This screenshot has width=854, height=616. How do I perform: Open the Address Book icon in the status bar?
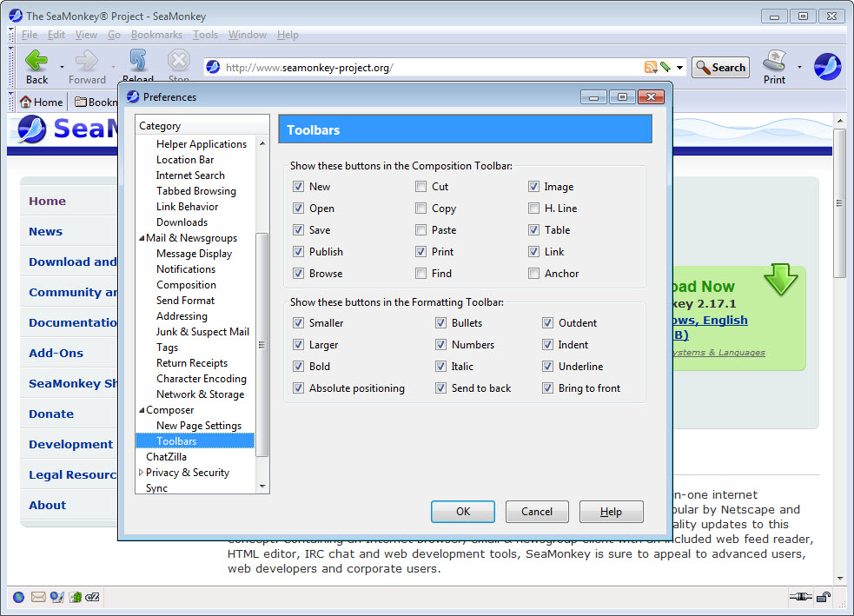[x=76, y=597]
